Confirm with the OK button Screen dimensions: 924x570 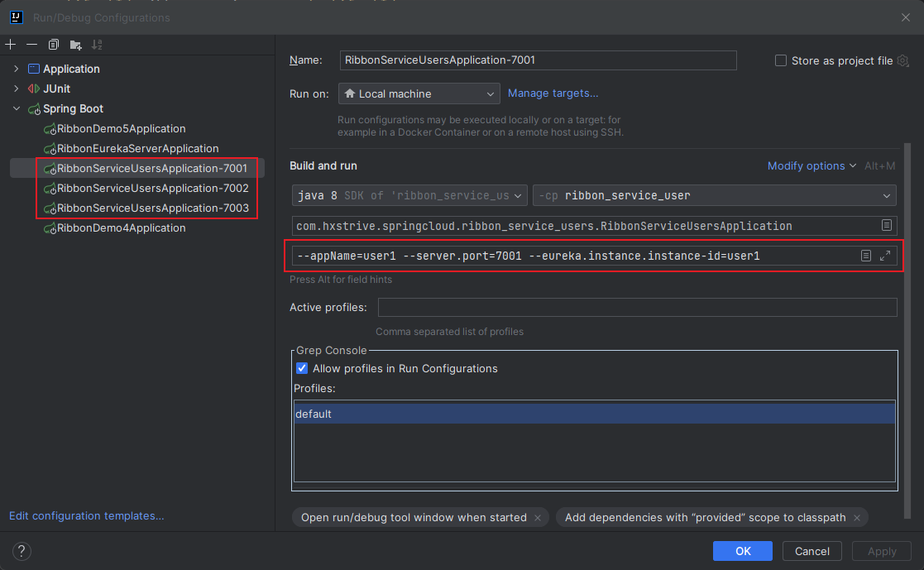(743, 550)
